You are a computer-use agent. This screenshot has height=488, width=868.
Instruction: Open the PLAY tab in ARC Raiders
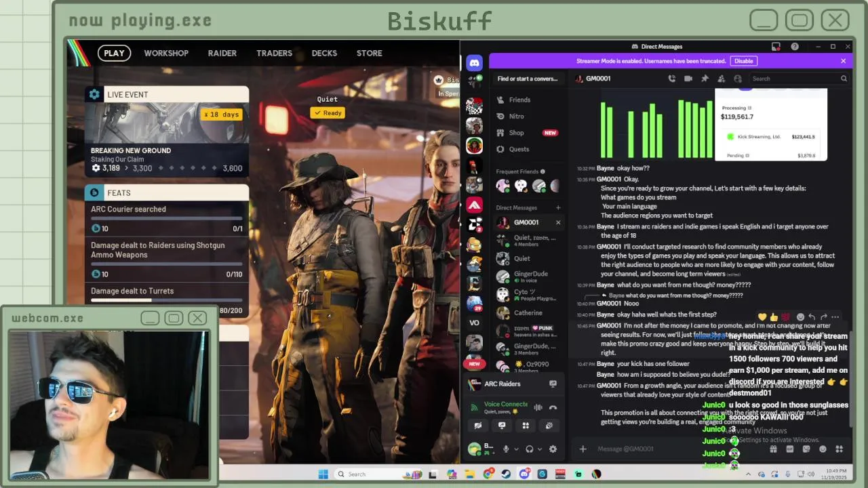[114, 53]
